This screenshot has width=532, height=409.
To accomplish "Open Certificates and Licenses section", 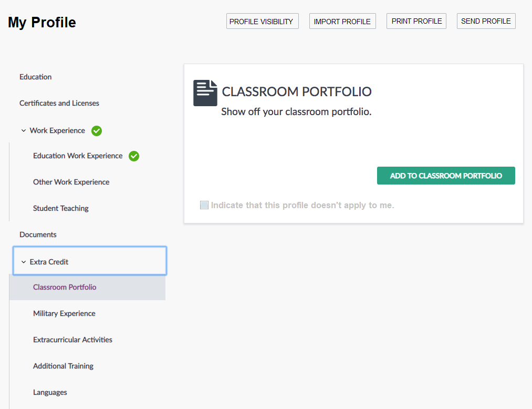I will (x=59, y=103).
